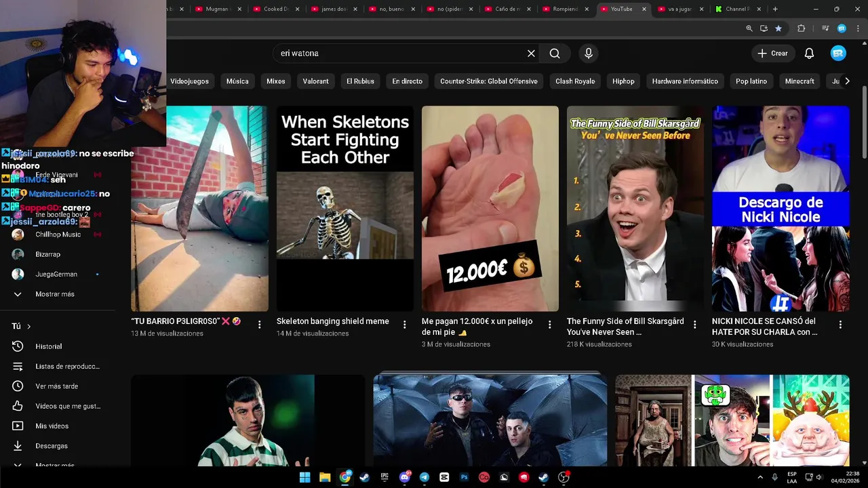Open Listas de reproducción in sidebar
This screenshot has height=488, width=868.
click(58, 366)
